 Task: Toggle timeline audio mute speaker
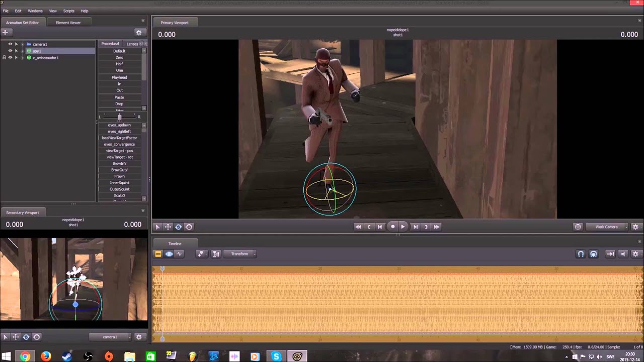(623, 254)
